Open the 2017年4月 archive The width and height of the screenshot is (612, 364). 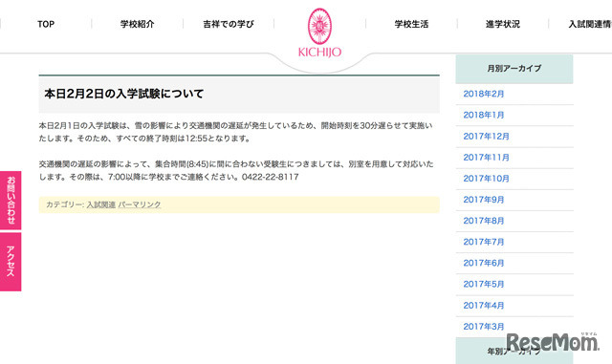[484, 306]
